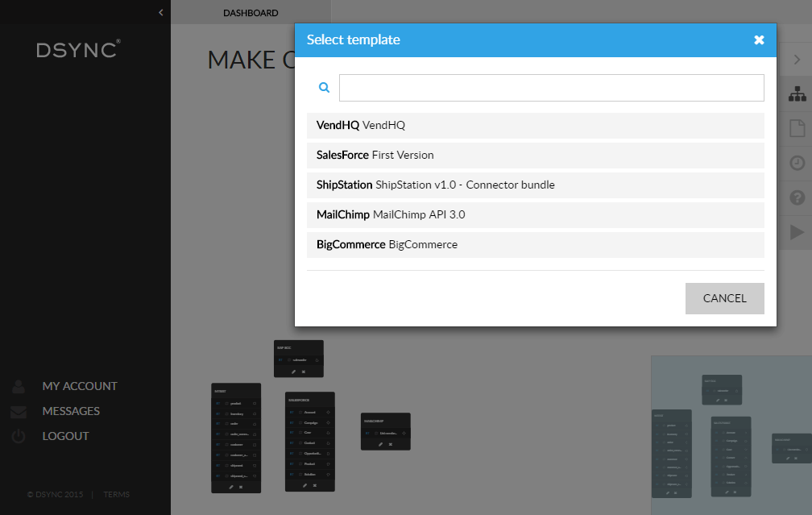
Task: Click the power icon beside Logout
Action: tap(19, 436)
